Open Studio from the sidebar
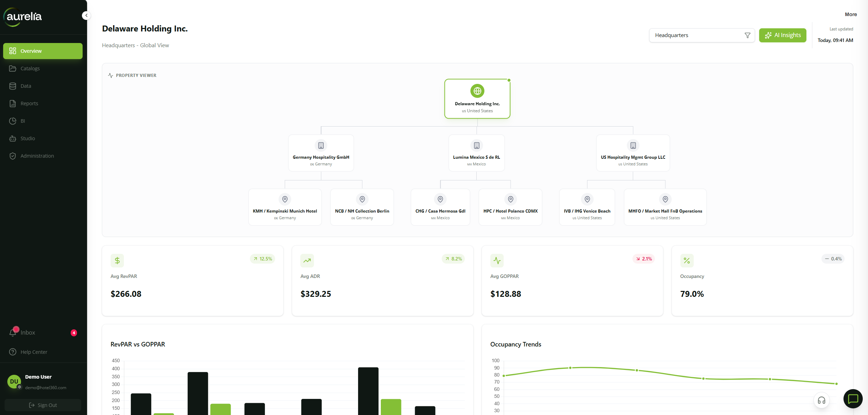This screenshot has width=868, height=415. [43, 138]
